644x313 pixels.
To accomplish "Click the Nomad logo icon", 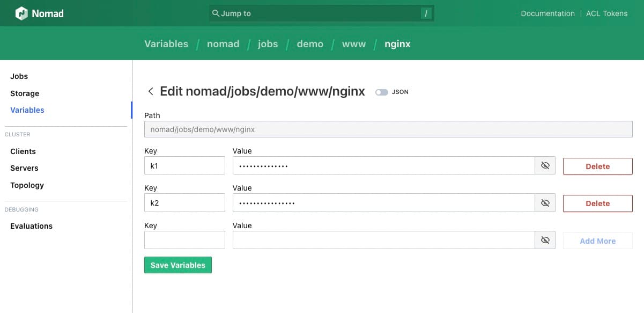I will click(21, 13).
